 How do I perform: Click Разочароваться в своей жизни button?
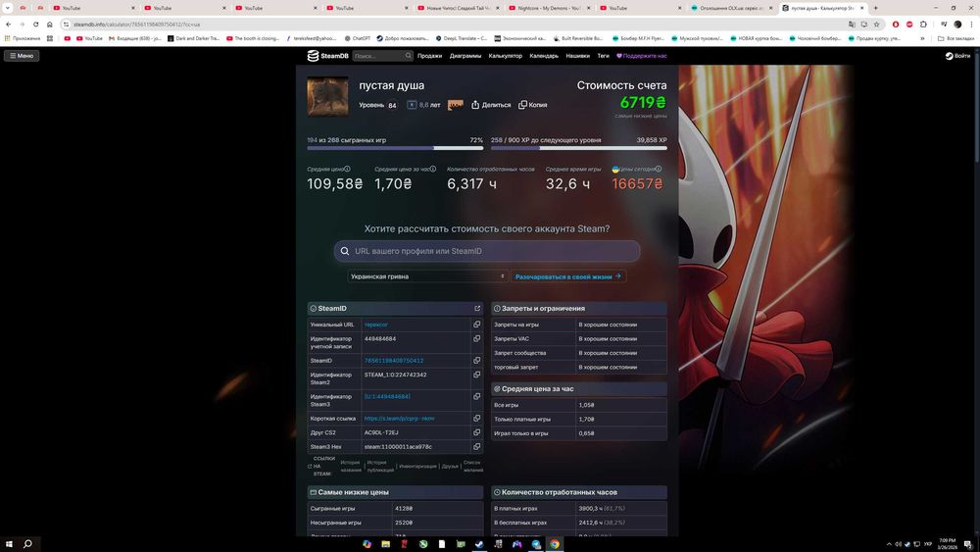pyautogui.click(x=568, y=276)
